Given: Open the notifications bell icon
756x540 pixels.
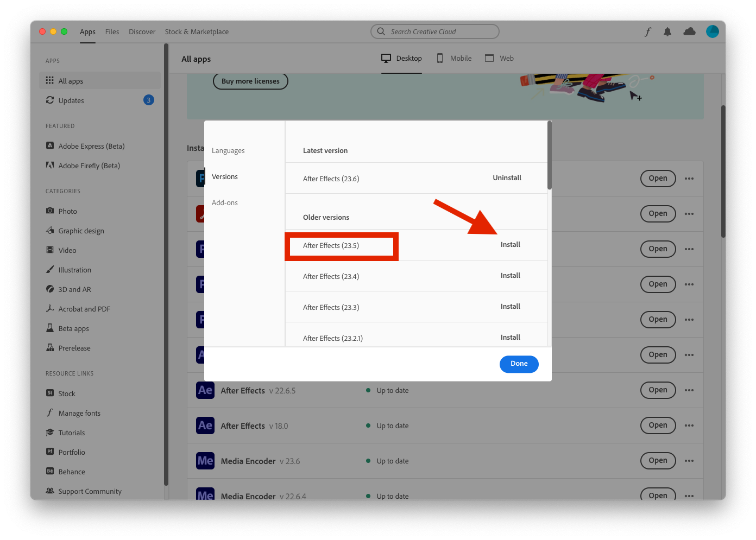Looking at the screenshot, I should click(x=667, y=32).
